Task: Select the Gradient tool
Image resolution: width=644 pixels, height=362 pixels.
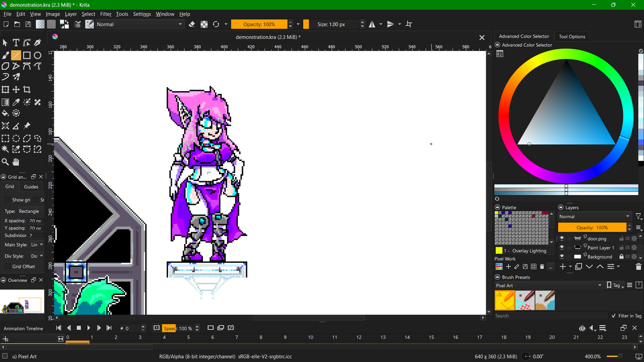Action: (x=5, y=102)
